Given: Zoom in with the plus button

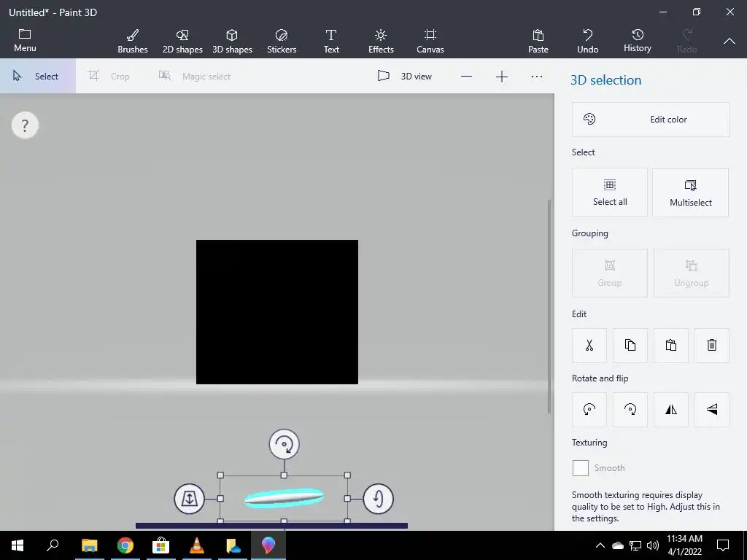Looking at the screenshot, I should pyautogui.click(x=502, y=76).
